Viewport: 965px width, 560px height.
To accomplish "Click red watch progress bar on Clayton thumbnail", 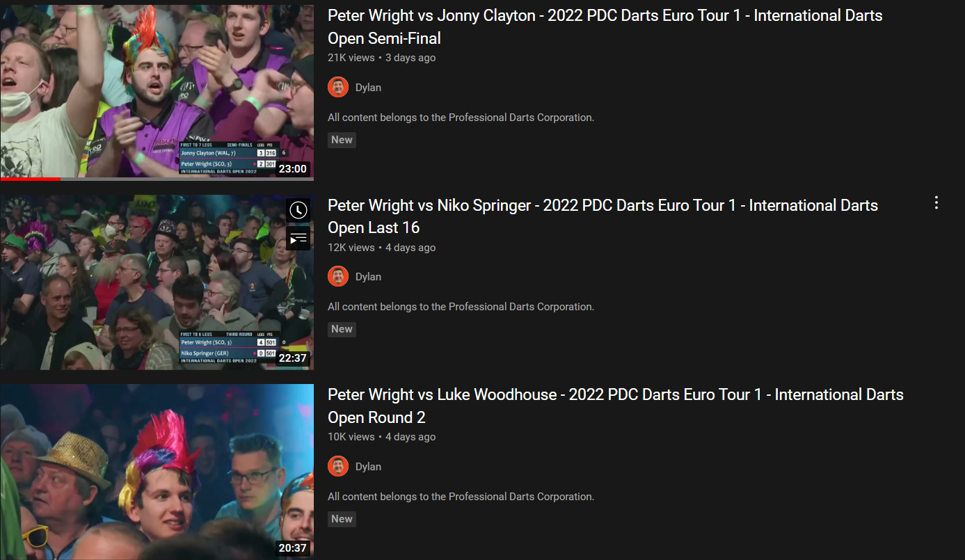I will click(31, 179).
